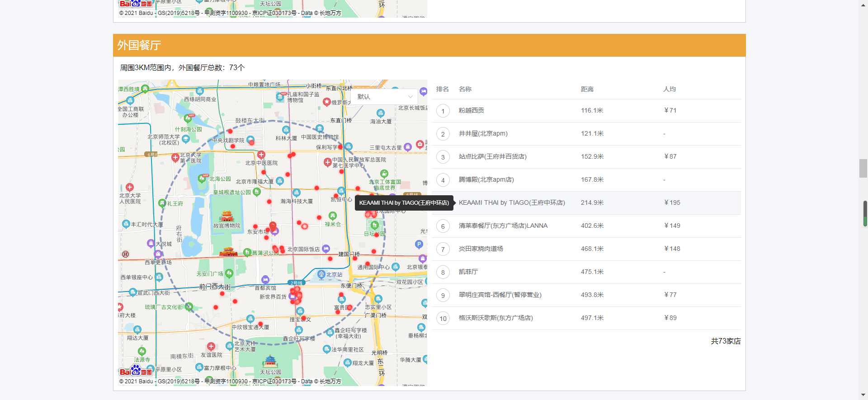Click the 北京中医医院 hospital cross icon

(261, 155)
